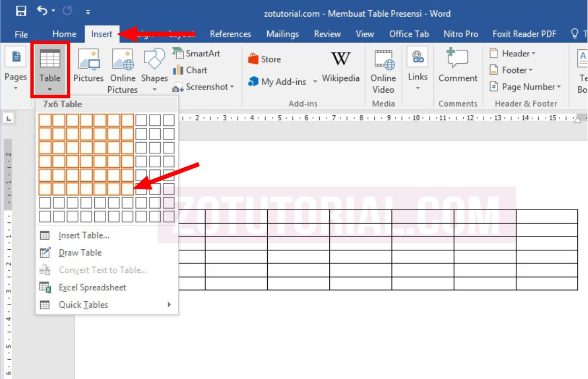Expand My Add-ins dropdown arrow

315,82
